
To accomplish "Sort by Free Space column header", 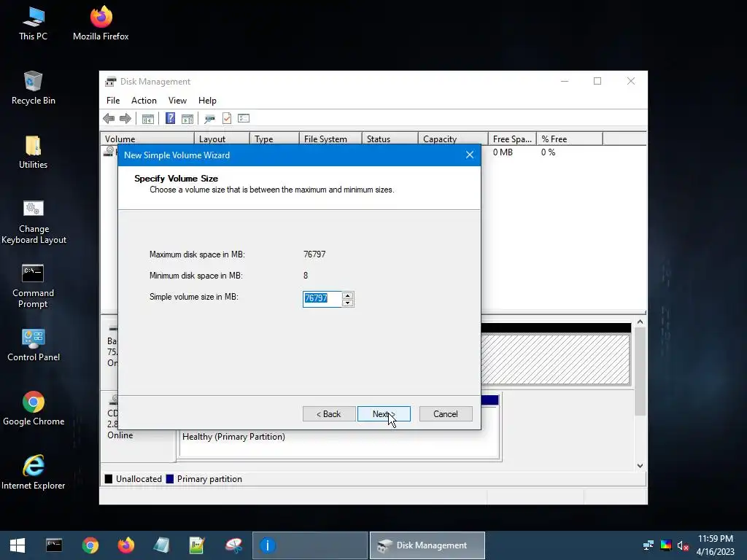I will click(x=512, y=139).
